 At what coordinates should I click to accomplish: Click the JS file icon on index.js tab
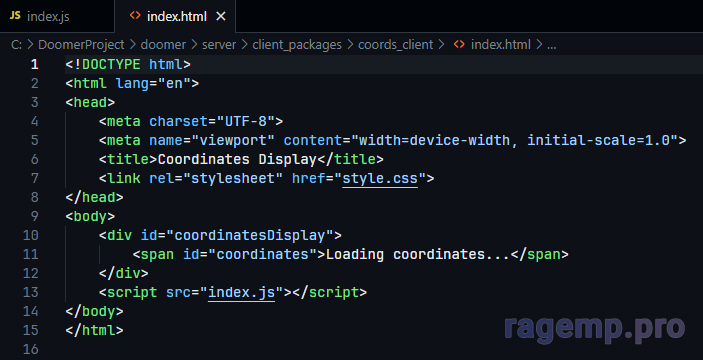[x=15, y=16]
